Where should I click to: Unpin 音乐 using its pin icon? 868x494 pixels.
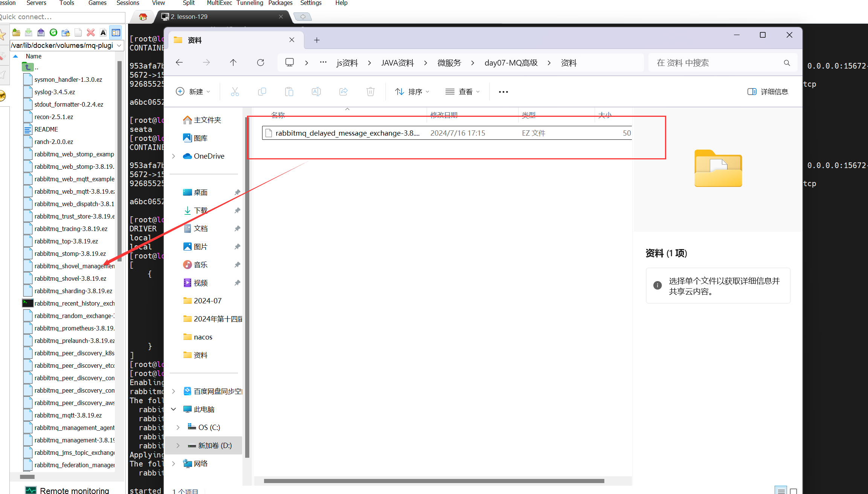coord(237,265)
